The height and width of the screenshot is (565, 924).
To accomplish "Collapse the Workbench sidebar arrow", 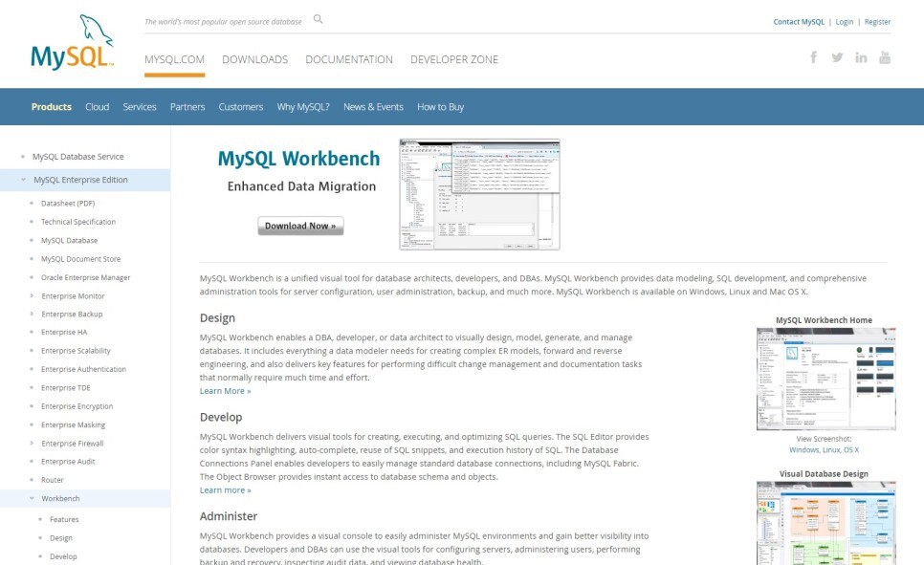I will coord(32,498).
